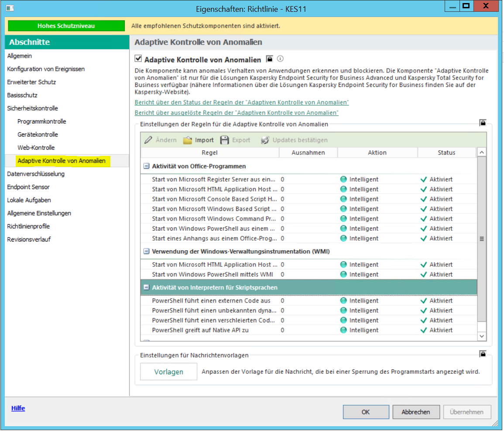The image size is (504, 431).
Task: Collapse the Windows-Verwaltungsinstrumentation (WMI) group
Action: tap(146, 252)
